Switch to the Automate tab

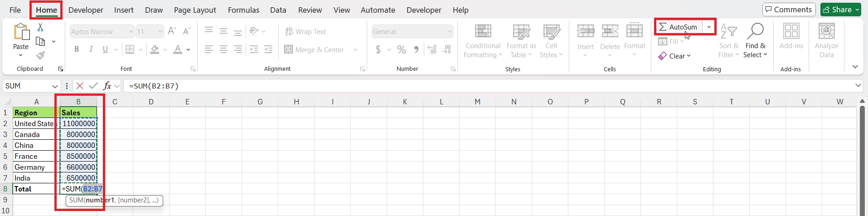pyautogui.click(x=378, y=10)
